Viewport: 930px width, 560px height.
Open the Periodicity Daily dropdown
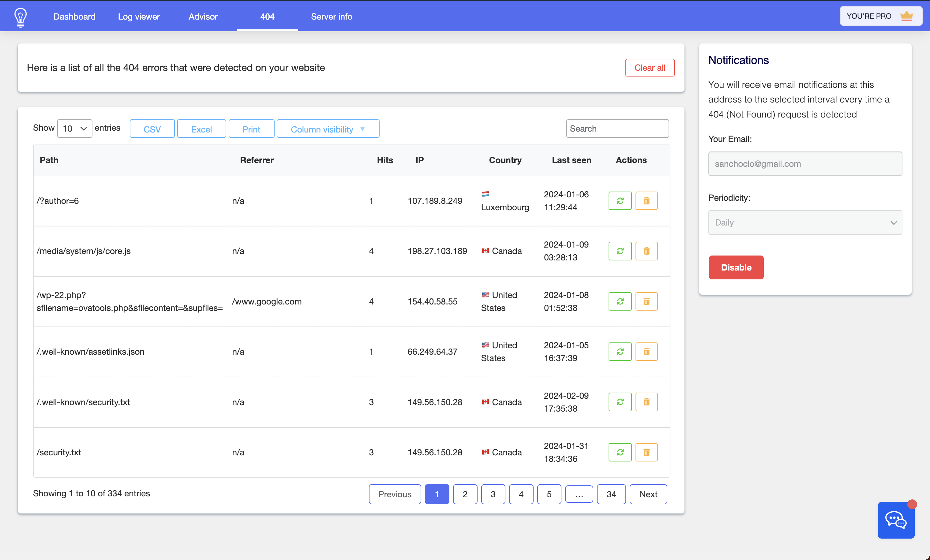click(805, 222)
